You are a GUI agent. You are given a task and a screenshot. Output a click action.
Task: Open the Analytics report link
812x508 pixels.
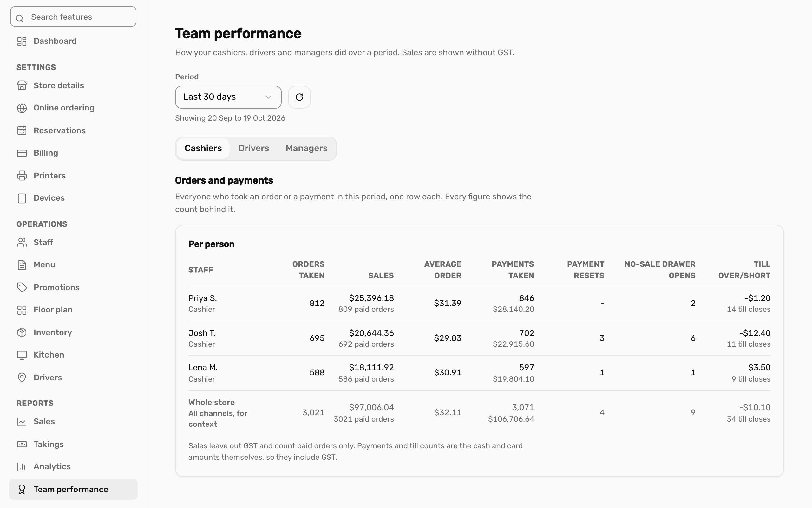pyautogui.click(x=73, y=466)
